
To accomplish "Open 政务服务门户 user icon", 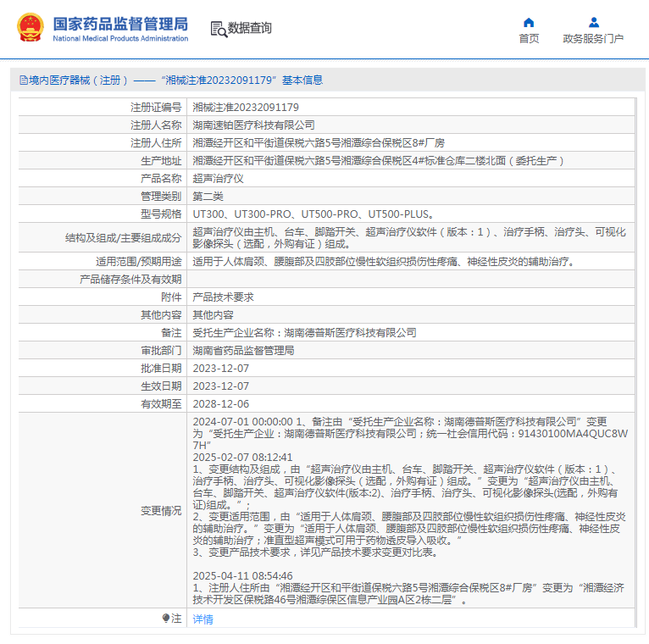I will 594,22.
